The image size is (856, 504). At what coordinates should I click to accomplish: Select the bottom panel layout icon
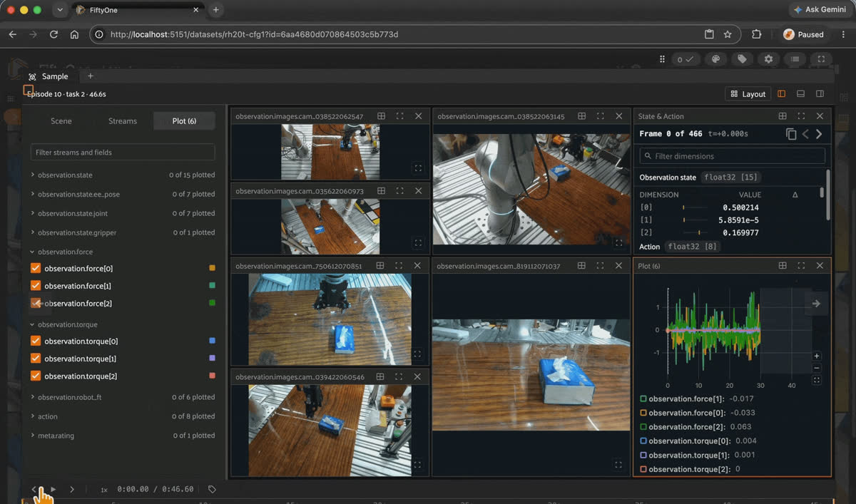click(800, 93)
